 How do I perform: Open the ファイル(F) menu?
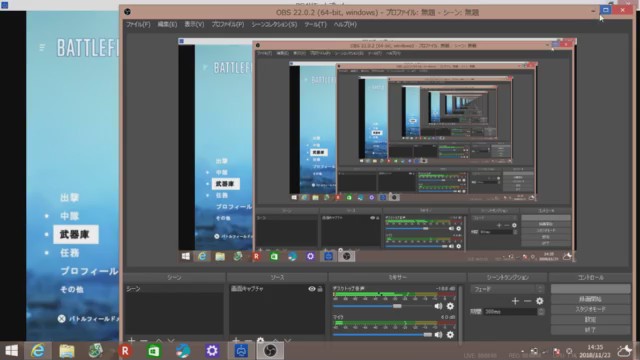tap(138, 24)
